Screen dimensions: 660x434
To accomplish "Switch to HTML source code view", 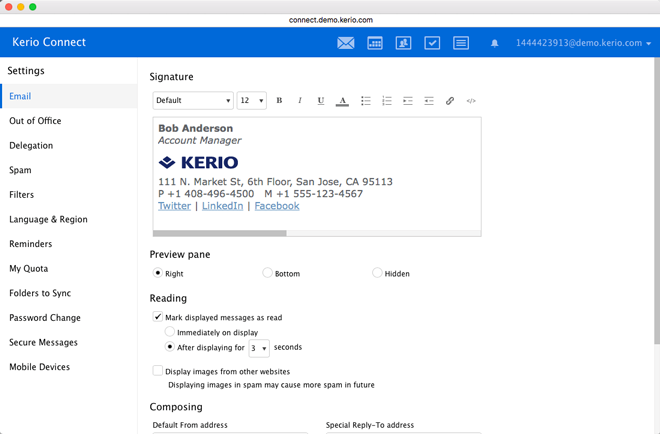I will coord(471,101).
